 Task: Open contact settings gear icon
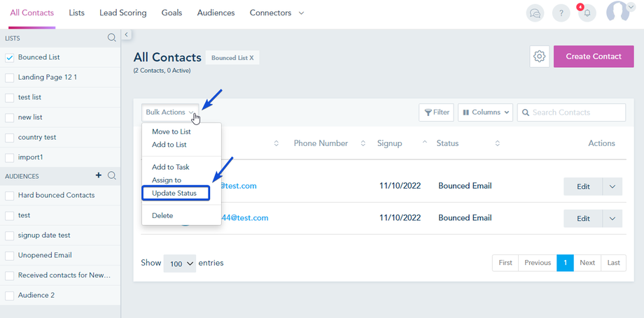[x=539, y=57]
